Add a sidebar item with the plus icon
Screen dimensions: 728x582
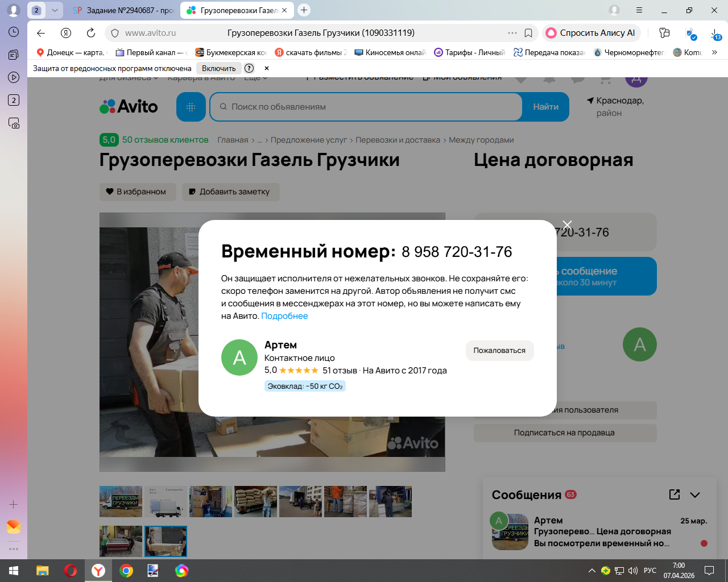[x=14, y=504]
